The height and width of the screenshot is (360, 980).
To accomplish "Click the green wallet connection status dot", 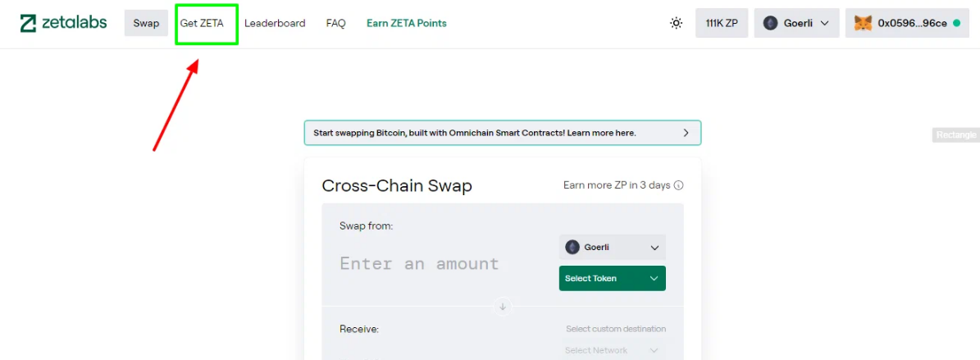I will (957, 23).
